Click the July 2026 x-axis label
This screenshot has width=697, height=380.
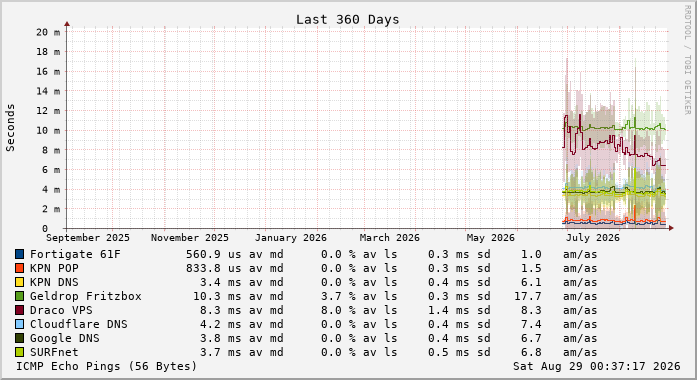593,238
